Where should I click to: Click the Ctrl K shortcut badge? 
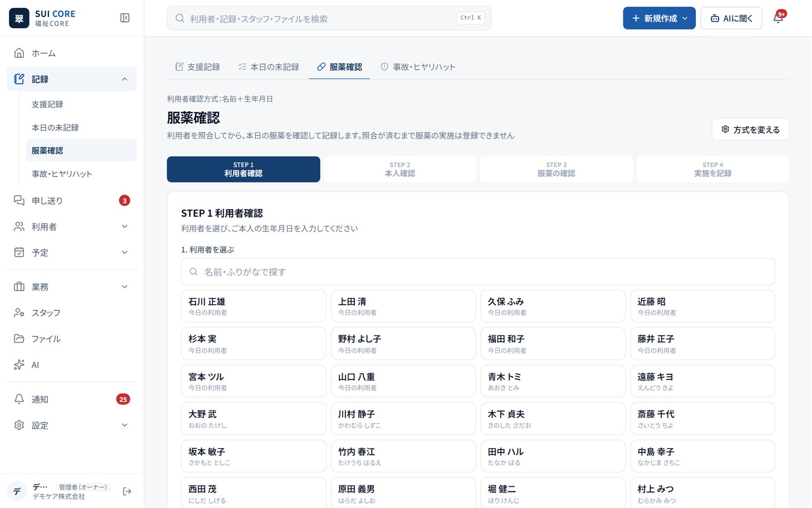pos(471,18)
